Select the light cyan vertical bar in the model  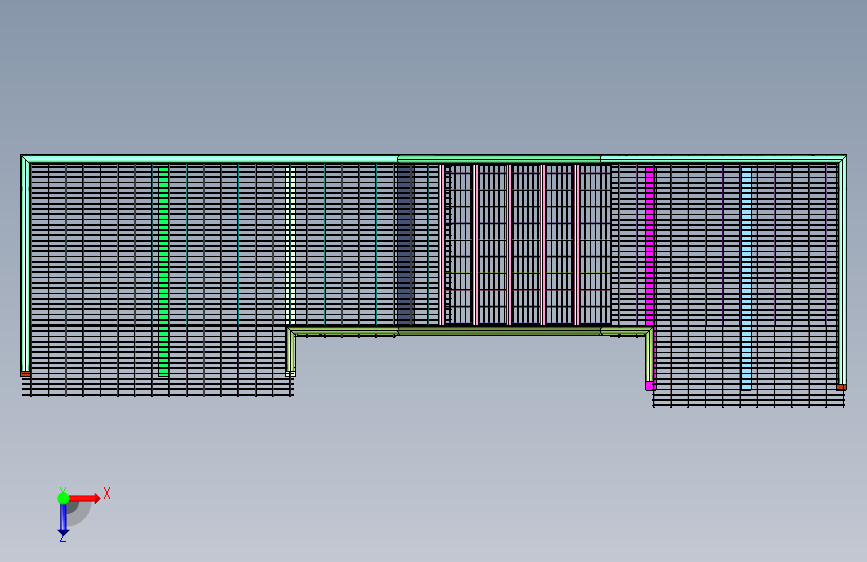746,278
